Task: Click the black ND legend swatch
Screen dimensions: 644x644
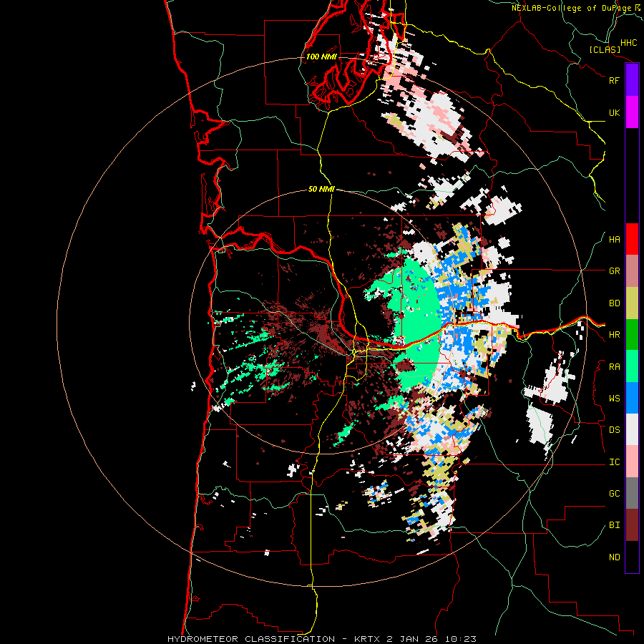Action: pos(632,557)
